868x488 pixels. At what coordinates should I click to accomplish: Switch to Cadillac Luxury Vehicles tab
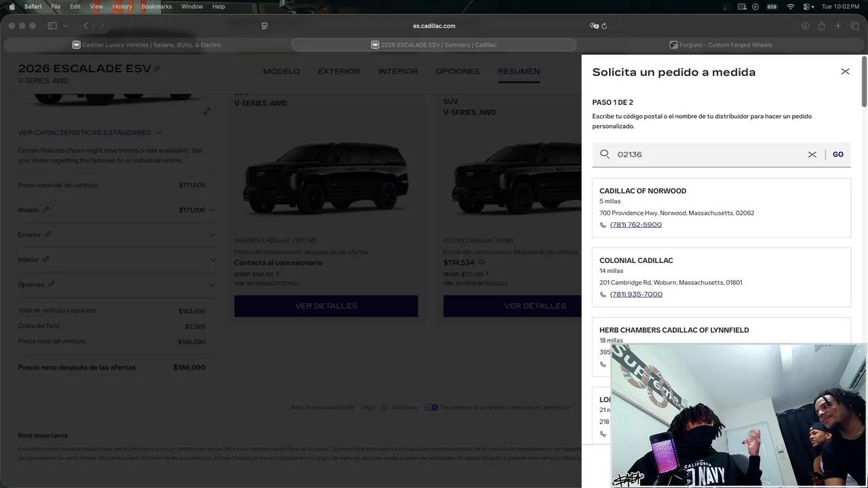tap(147, 45)
